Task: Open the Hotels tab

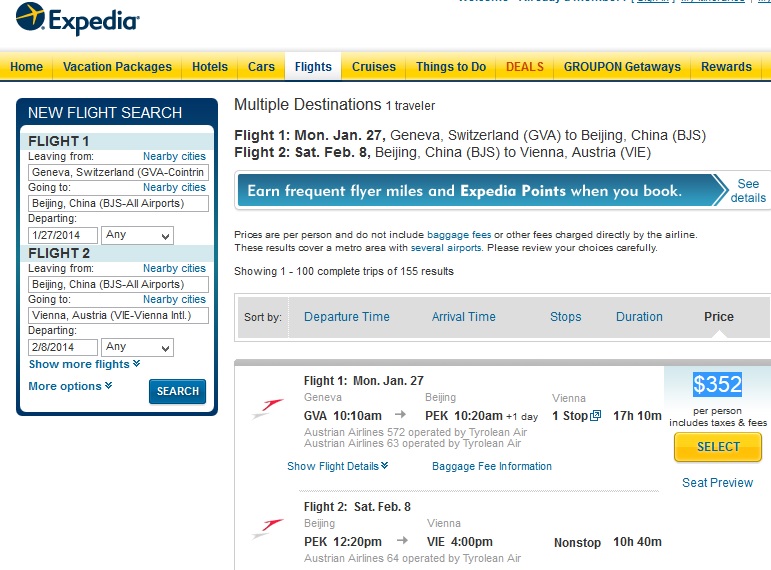Action: coord(210,67)
